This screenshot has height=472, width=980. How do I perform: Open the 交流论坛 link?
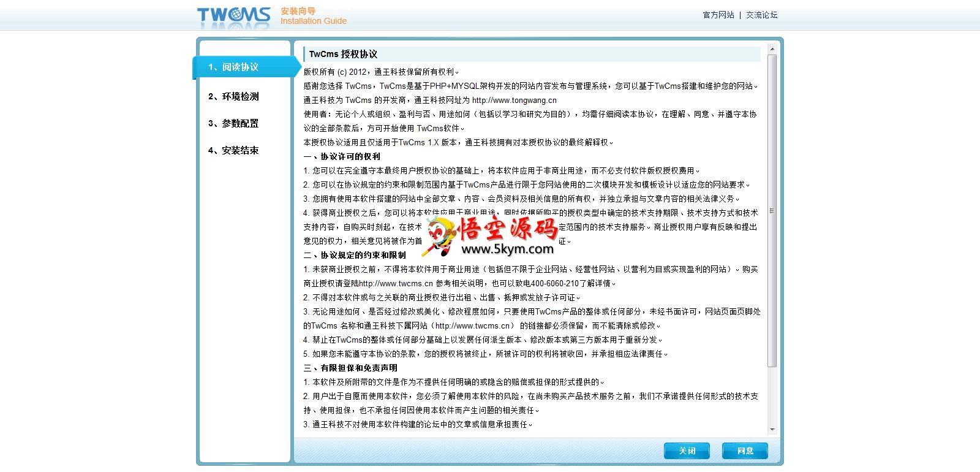(x=761, y=15)
